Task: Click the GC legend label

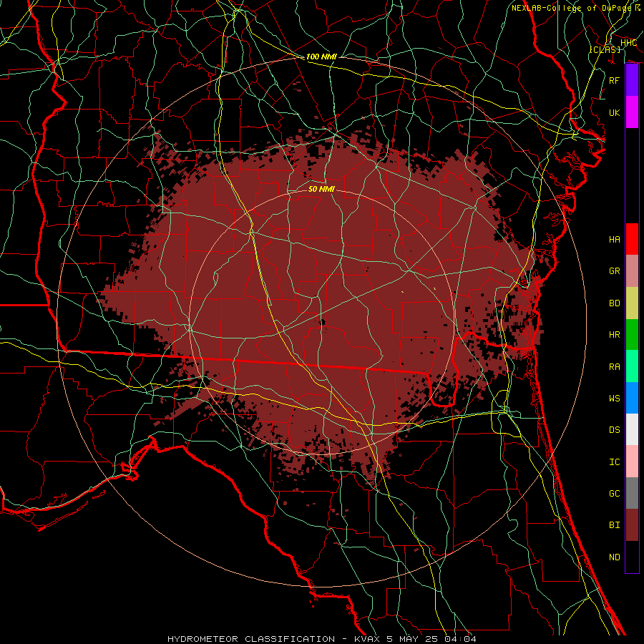Action: [x=615, y=494]
